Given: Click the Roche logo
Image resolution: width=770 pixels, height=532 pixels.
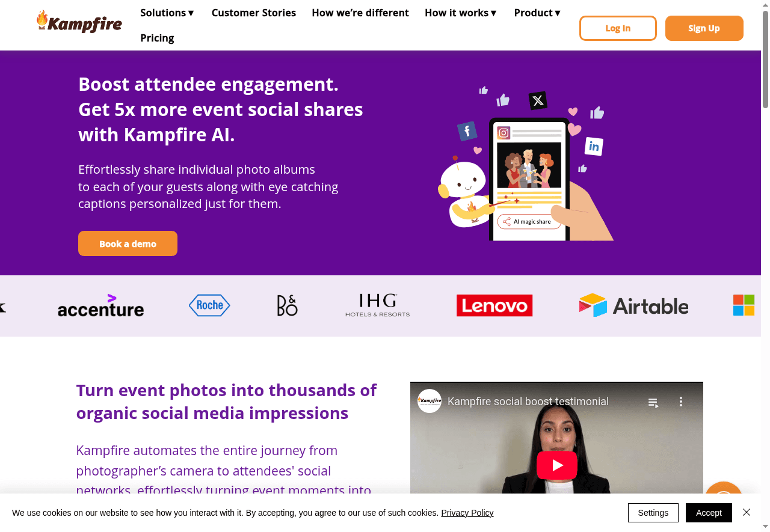Looking at the screenshot, I should click(x=209, y=305).
